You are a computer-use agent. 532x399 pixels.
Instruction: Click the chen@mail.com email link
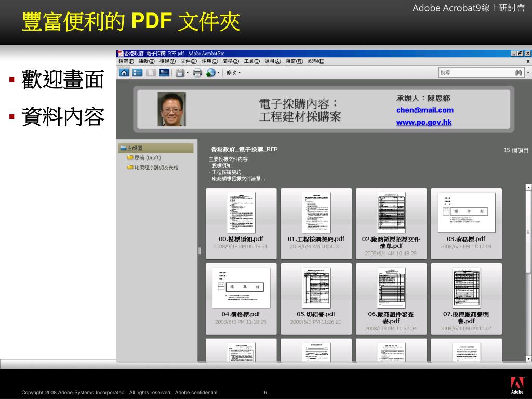(x=425, y=110)
